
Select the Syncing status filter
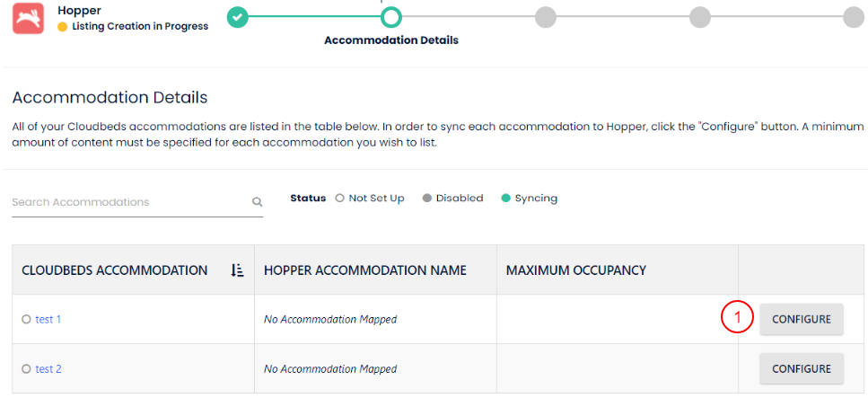[x=529, y=199]
